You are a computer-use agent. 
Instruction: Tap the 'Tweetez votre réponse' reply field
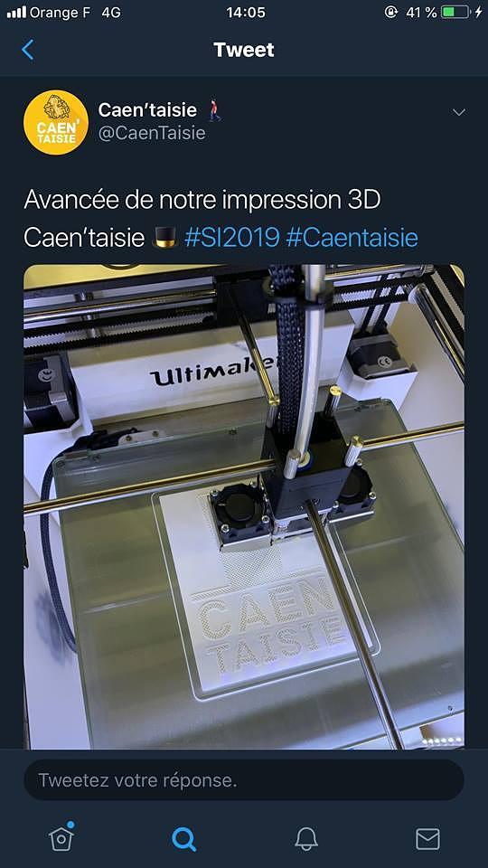[244, 780]
